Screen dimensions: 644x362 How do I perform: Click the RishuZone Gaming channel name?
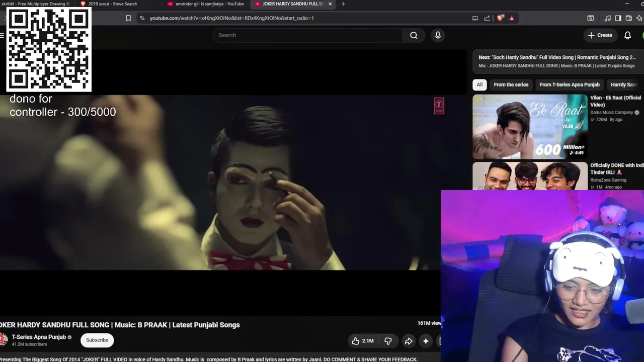tap(608, 180)
